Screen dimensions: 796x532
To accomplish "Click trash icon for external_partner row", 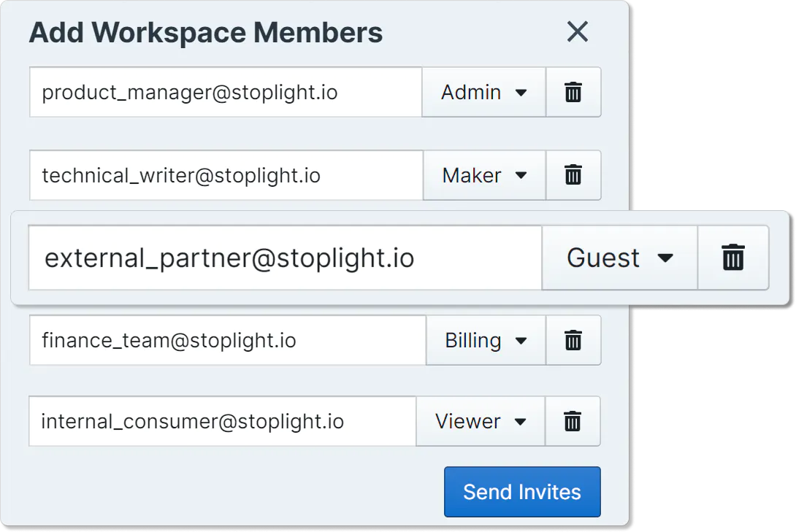I will point(733,258).
